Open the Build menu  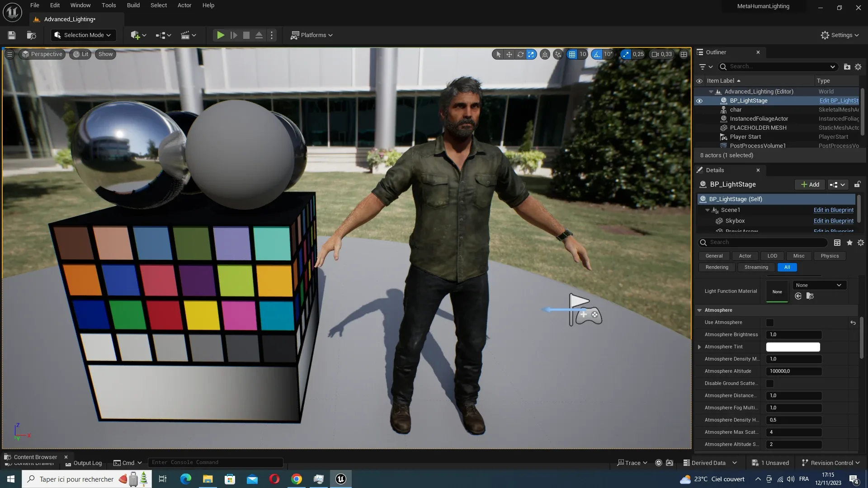click(x=133, y=5)
